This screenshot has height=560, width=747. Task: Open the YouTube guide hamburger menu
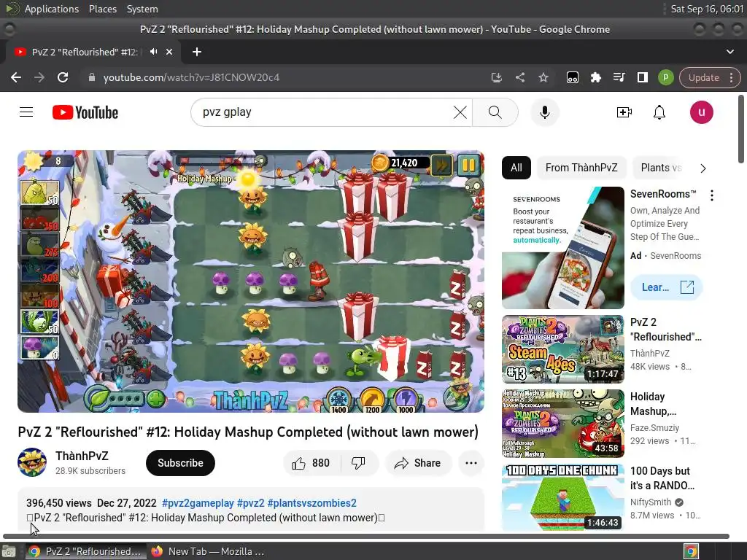point(26,112)
